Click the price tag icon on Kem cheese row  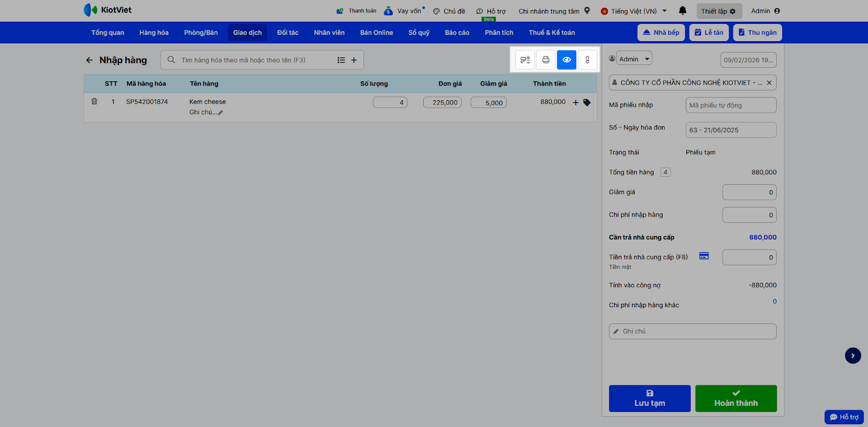tap(587, 102)
